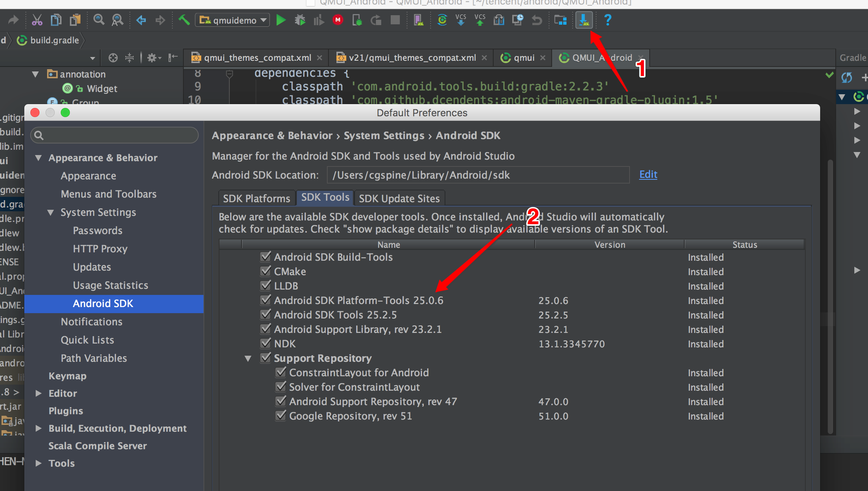The image size is (868, 491).
Task: Run the qmuidemo app configuration
Action: pyautogui.click(x=281, y=20)
